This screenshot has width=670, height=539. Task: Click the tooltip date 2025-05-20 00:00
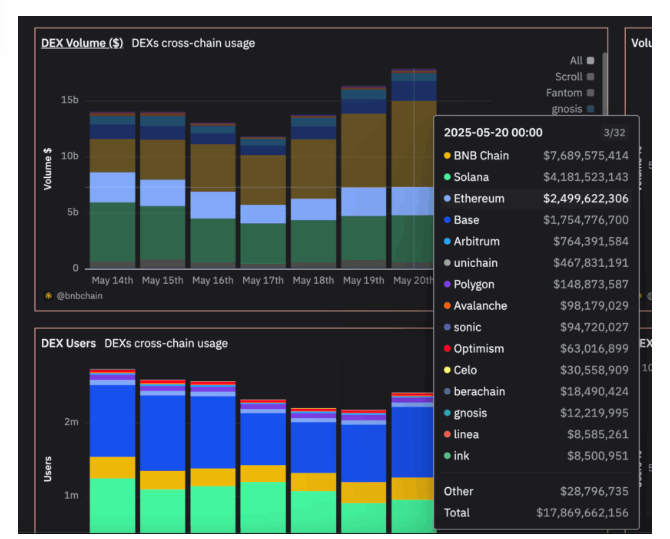point(493,133)
